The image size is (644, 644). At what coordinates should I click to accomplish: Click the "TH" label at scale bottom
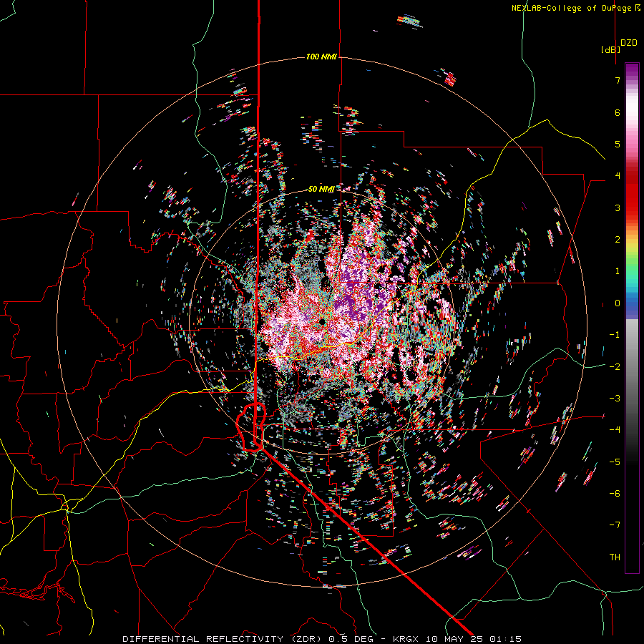point(615,557)
